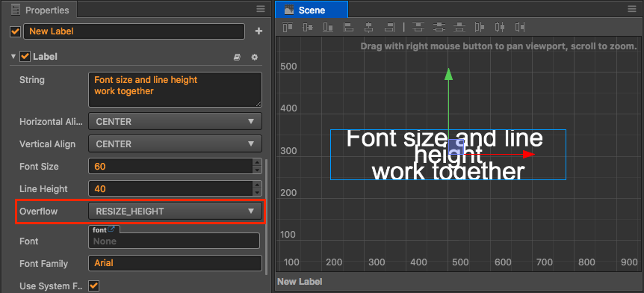Align nodes to horizontal center

pos(368,27)
